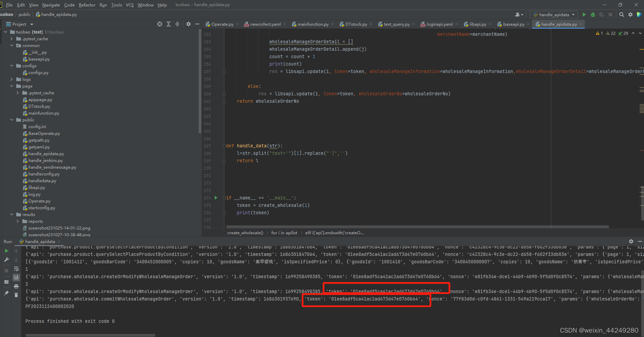Toggle soft-wrap in the Run console
Screen dimensions: 644x337
coord(16,269)
